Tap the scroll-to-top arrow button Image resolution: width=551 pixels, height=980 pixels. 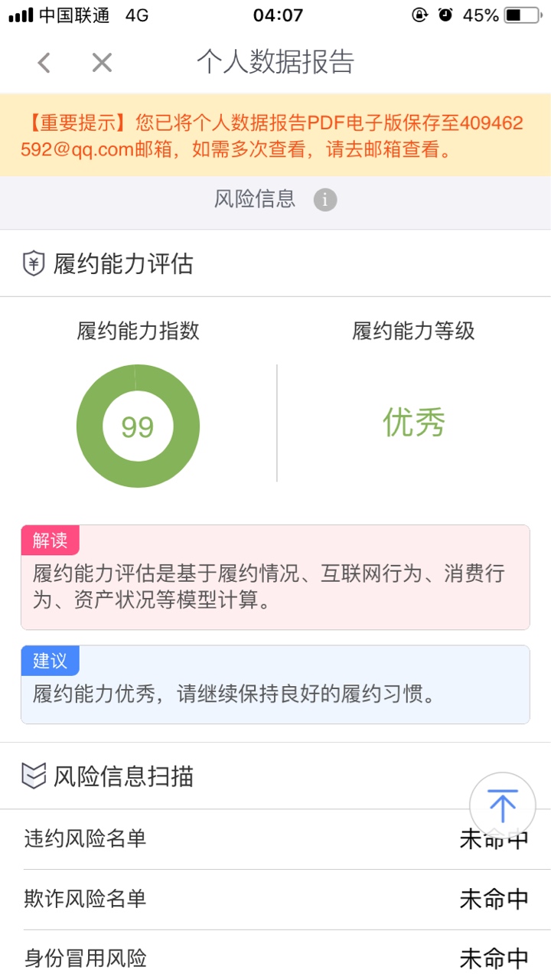(x=502, y=805)
